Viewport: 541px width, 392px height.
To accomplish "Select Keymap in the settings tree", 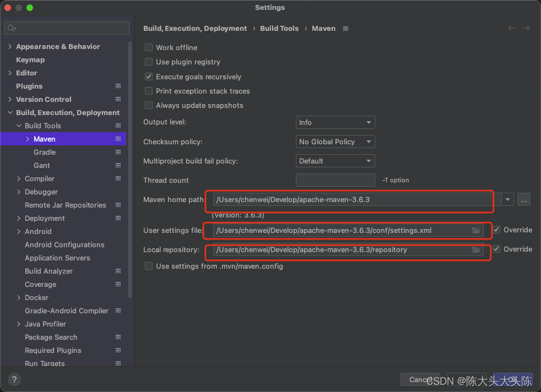I will [30, 59].
